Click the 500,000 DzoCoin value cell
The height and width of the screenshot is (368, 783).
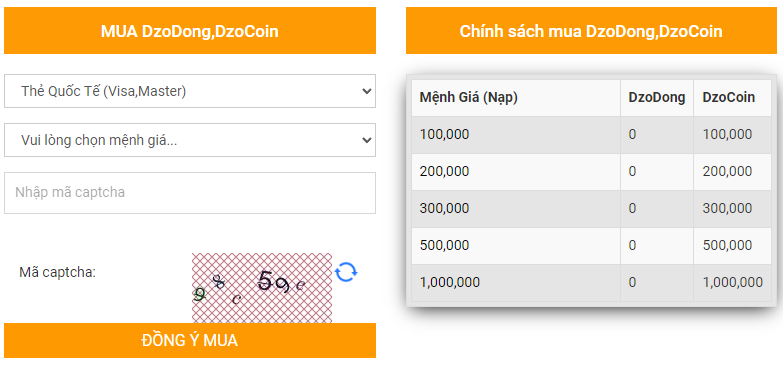click(733, 246)
